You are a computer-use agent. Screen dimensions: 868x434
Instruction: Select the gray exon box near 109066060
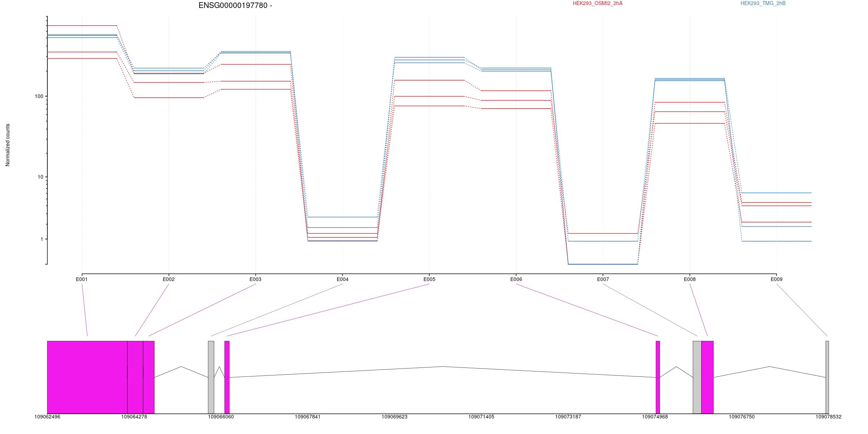pos(211,377)
